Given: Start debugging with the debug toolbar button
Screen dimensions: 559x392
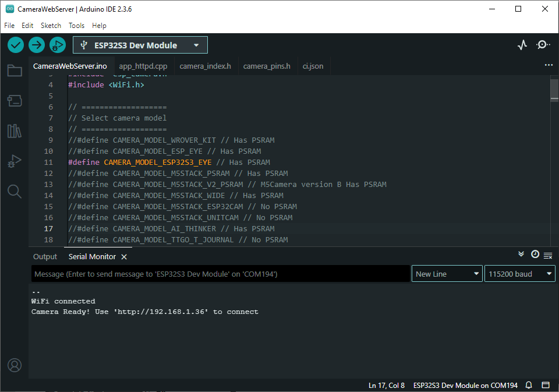Looking at the screenshot, I should point(58,45).
